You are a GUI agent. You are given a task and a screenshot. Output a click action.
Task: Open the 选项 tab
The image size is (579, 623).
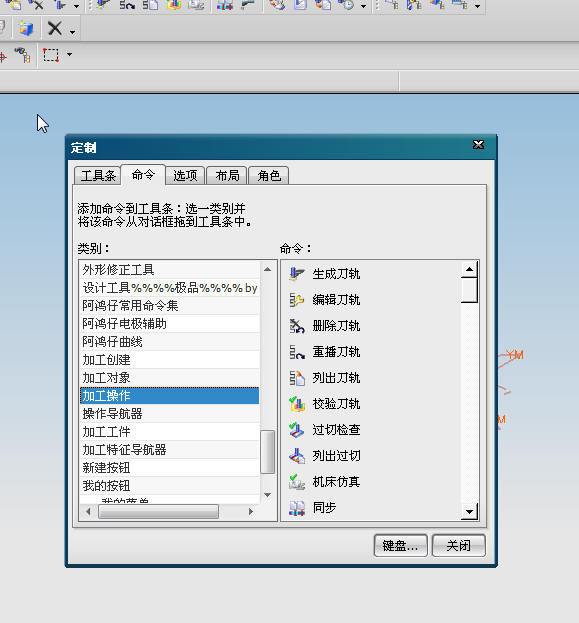pyautogui.click(x=185, y=176)
